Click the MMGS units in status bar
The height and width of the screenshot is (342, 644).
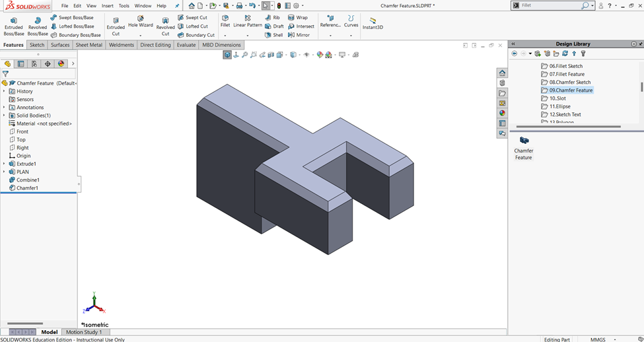pos(598,339)
